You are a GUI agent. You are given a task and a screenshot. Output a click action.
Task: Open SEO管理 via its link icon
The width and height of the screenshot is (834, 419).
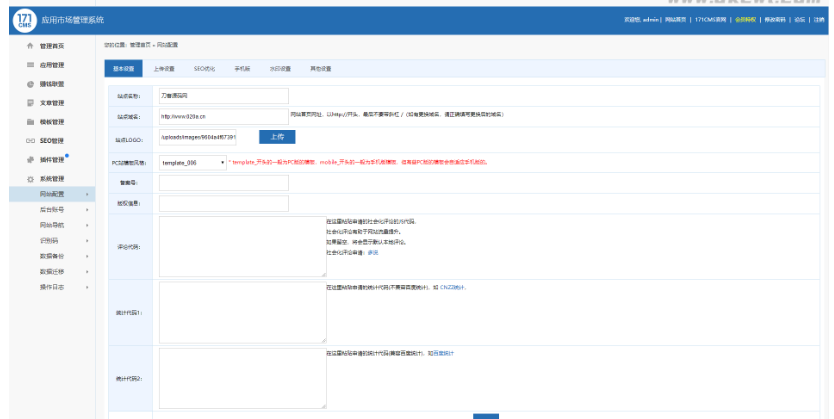pos(30,141)
